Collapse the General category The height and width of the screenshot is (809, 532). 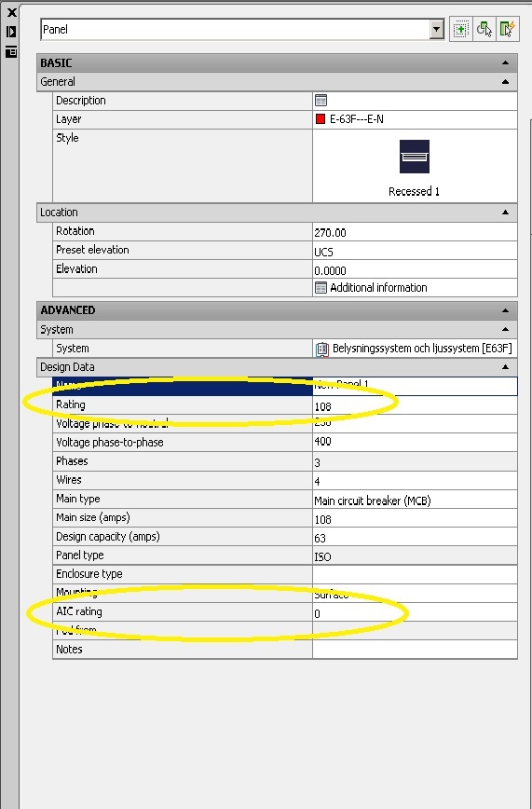point(505,81)
